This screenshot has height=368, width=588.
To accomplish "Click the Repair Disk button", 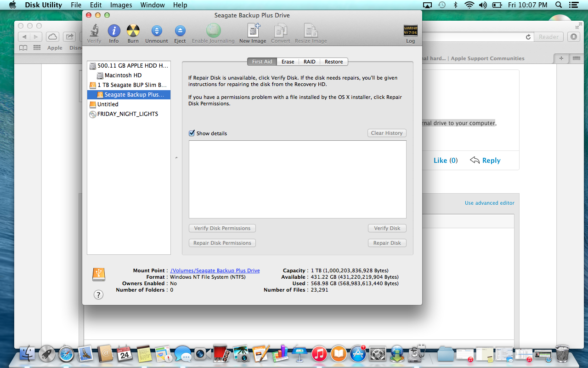I will [387, 243].
